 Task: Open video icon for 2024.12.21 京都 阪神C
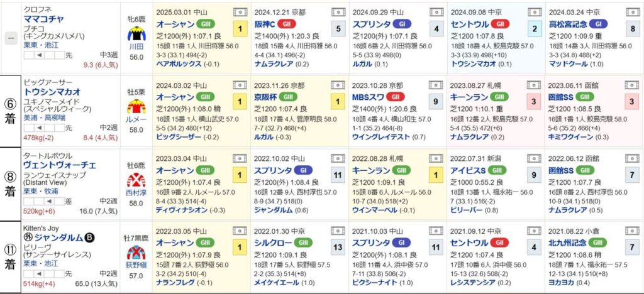tap(338, 12)
